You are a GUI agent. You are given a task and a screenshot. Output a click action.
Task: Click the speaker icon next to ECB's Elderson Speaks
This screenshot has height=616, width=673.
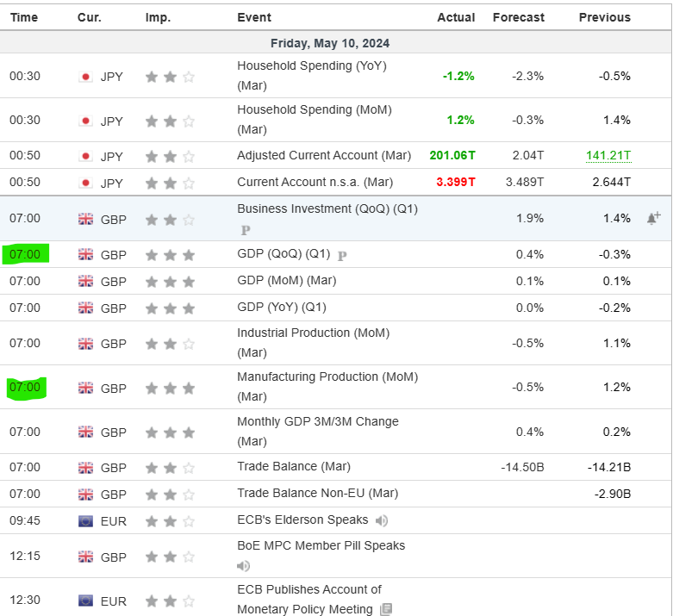coord(382,520)
